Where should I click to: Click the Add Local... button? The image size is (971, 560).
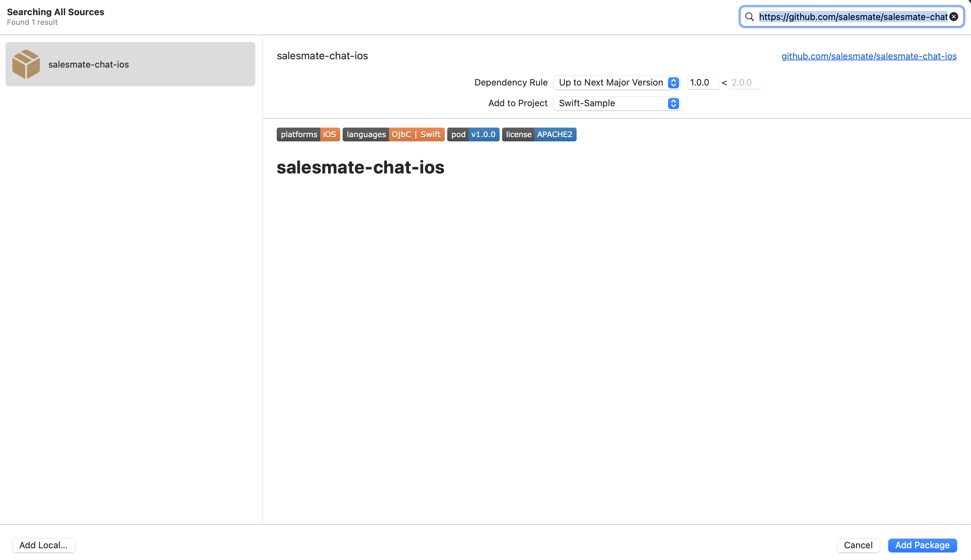(43, 545)
